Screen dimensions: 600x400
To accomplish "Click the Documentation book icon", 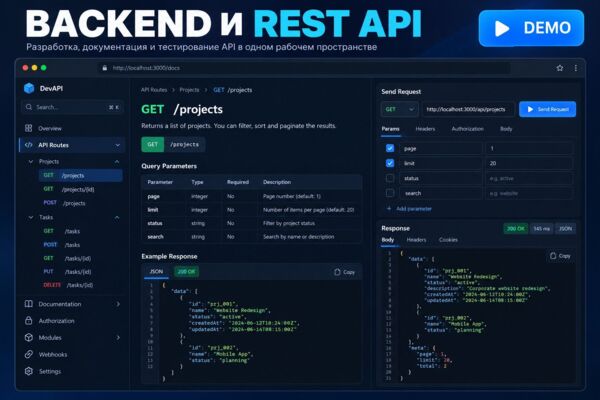I will 28,304.
